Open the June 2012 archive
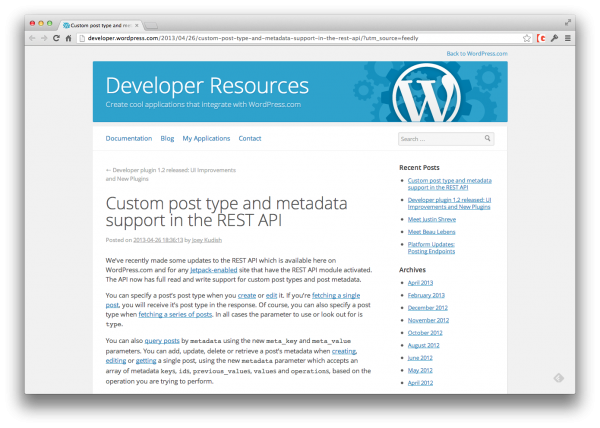The height and width of the screenshot is (428, 600). point(420,358)
